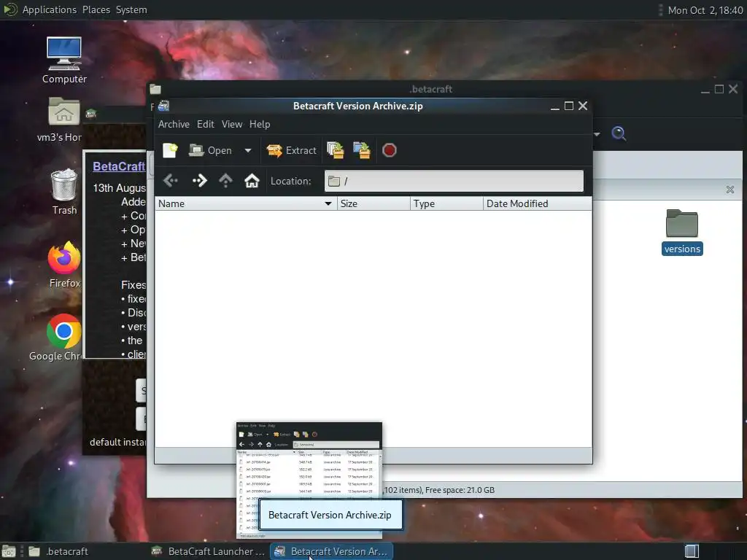Expand the Open recent archives dropdown arrow
This screenshot has width=747, height=560.
248,150
